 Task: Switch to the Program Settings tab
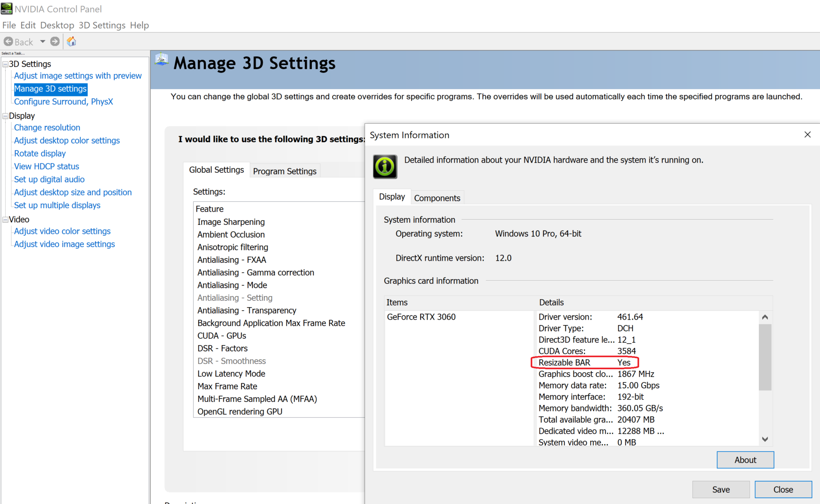pos(284,171)
